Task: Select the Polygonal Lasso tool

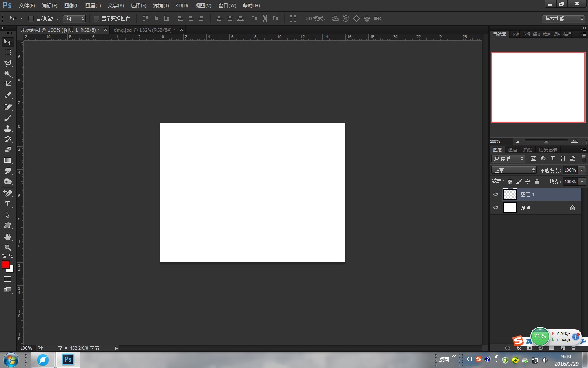Action: [x=7, y=63]
